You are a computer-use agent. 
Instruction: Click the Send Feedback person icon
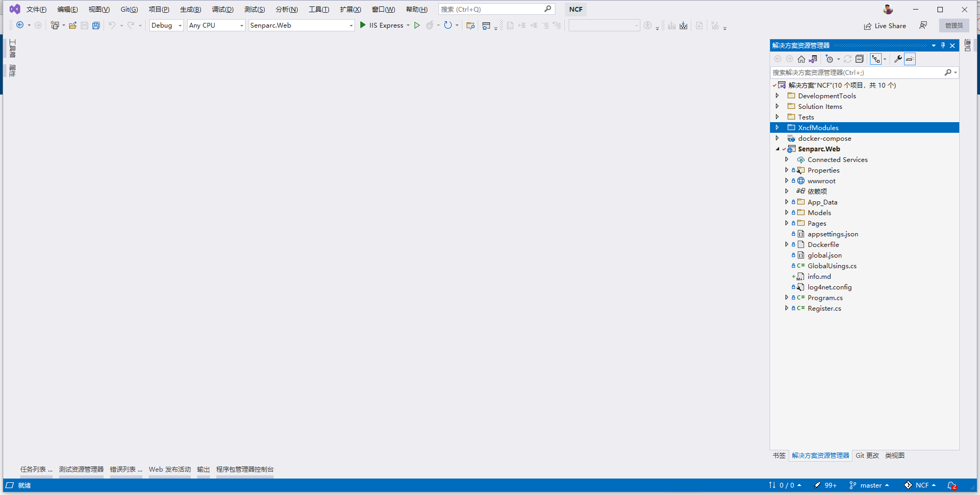923,25
